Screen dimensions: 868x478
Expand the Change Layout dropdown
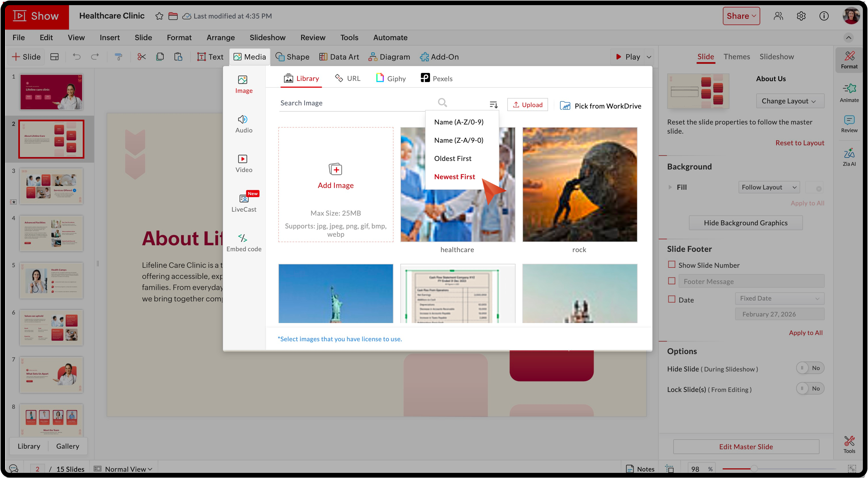click(790, 101)
